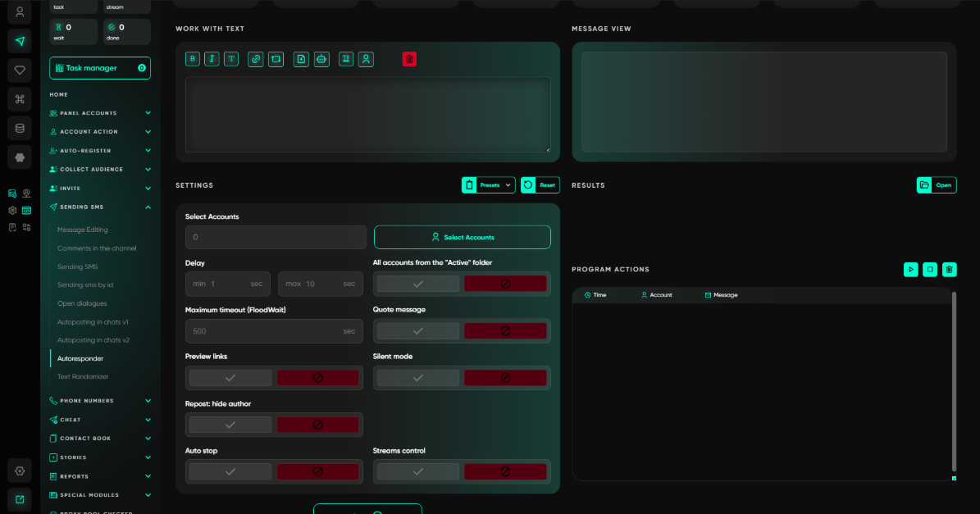Open Autoposting in chats v2
This screenshot has width=980, height=514.
[x=93, y=340]
